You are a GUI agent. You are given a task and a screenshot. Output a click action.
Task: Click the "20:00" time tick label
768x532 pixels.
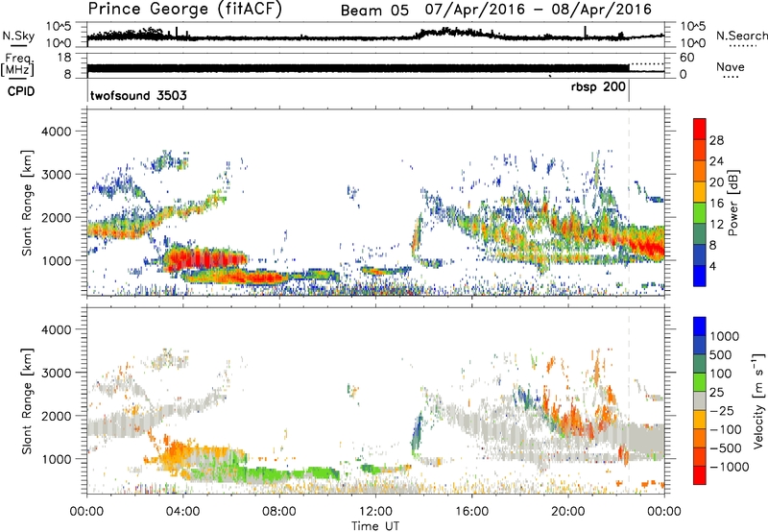pos(567,512)
